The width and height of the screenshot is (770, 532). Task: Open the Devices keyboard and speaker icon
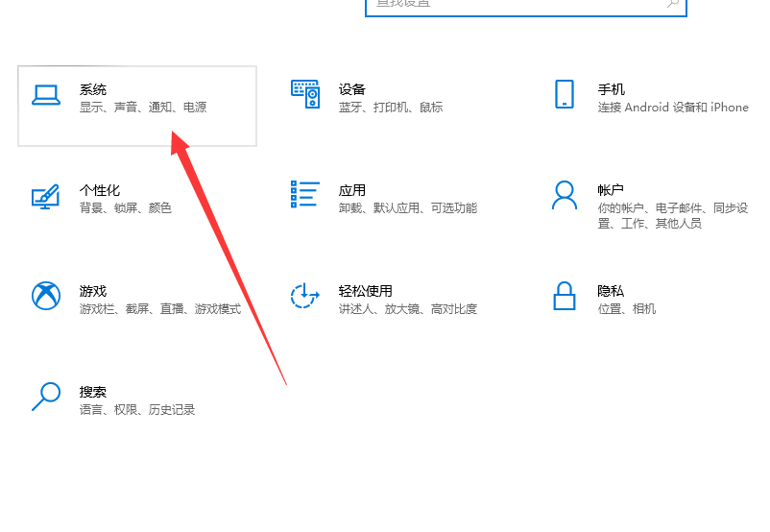point(305,94)
